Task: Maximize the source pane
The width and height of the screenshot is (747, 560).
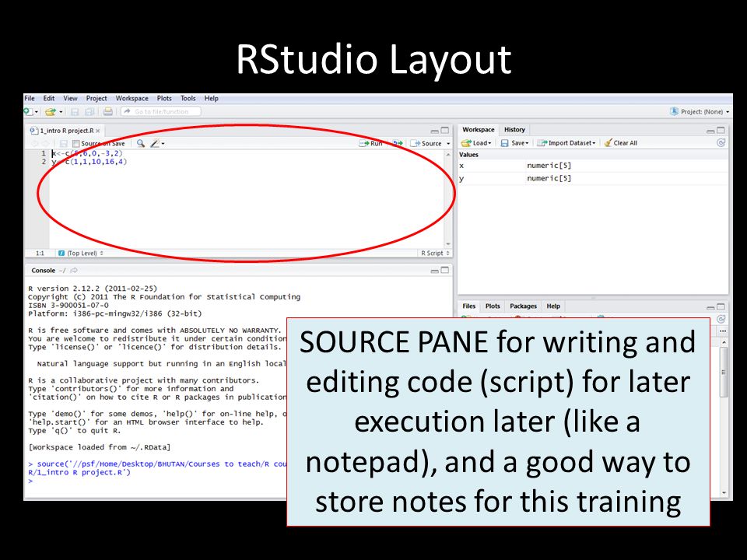Action: click(445, 131)
